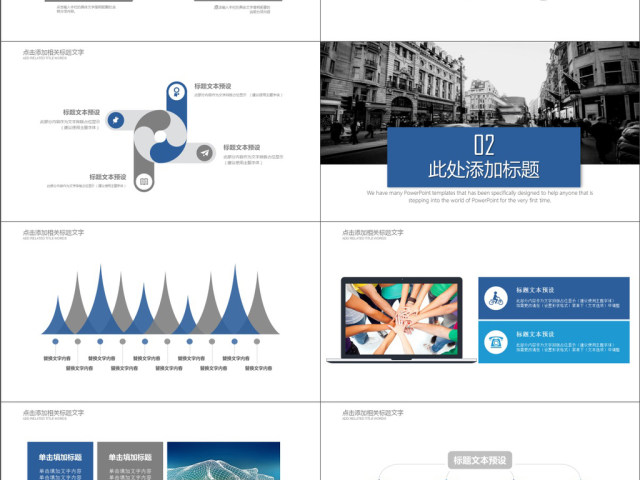Click the "此处添加标题" heading in blue banner
This screenshot has height=480, width=640.
pos(484,169)
